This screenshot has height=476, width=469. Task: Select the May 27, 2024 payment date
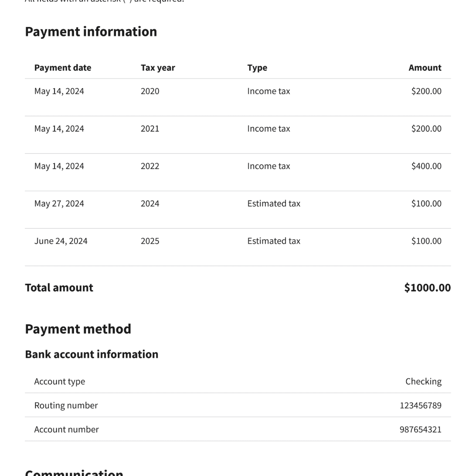(59, 204)
